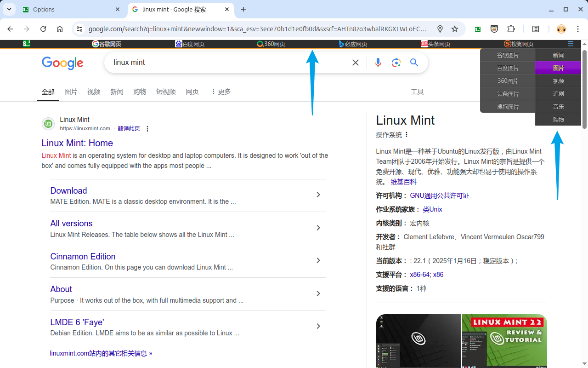588x368 pixels.
Task: Choose 360图片 engine
Action: (x=508, y=81)
